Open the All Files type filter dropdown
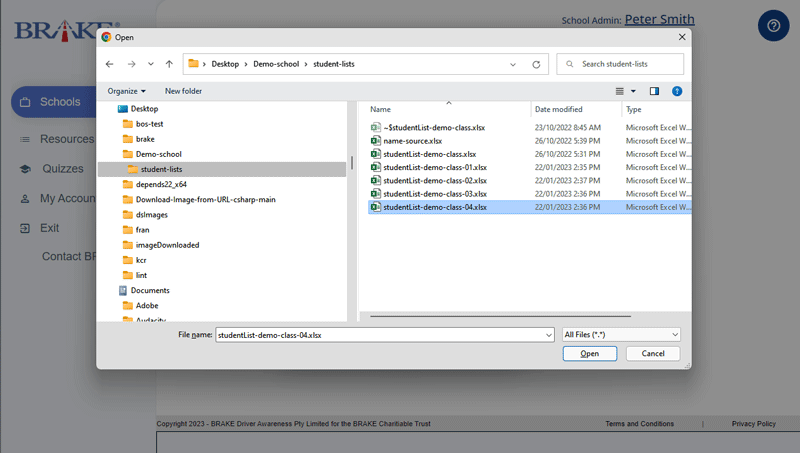 click(620, 334)
